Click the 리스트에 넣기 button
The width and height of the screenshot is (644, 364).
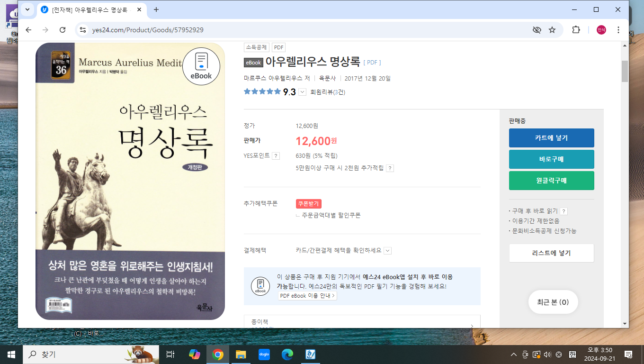pos(551,253)
